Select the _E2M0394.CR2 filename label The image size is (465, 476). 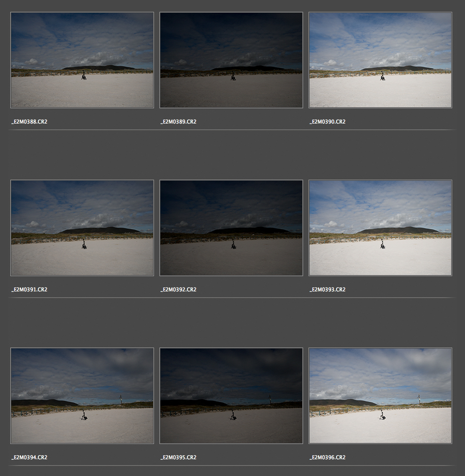(30, 457)
